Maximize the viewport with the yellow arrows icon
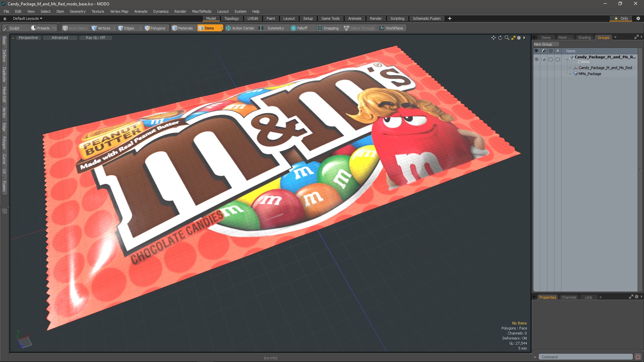 click(x=513, y=38)
